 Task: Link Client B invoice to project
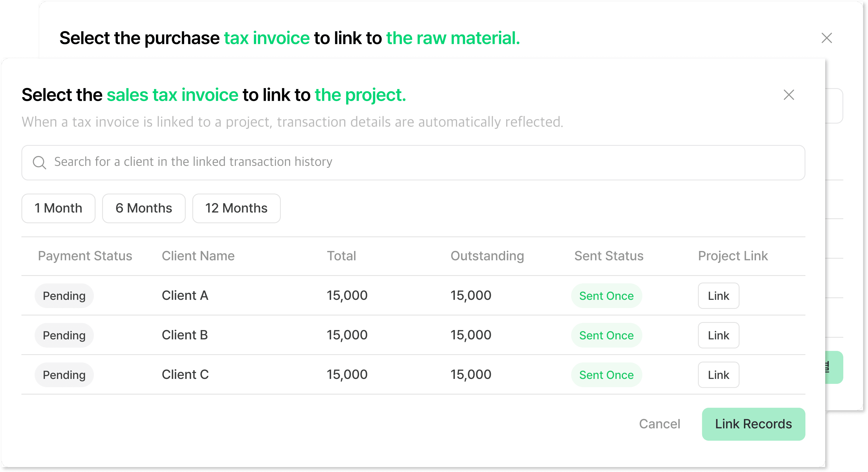(x=718, y=335)
